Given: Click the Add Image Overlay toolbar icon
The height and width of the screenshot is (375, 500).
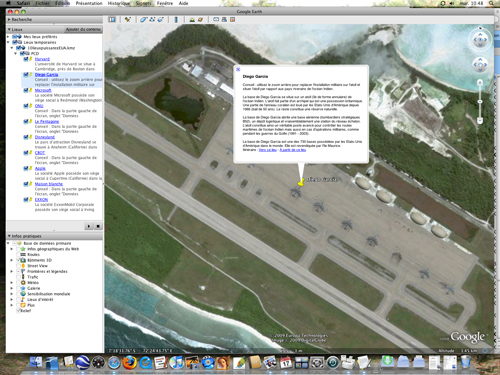Looking at the screenshot, I should (x=161, y=20).
